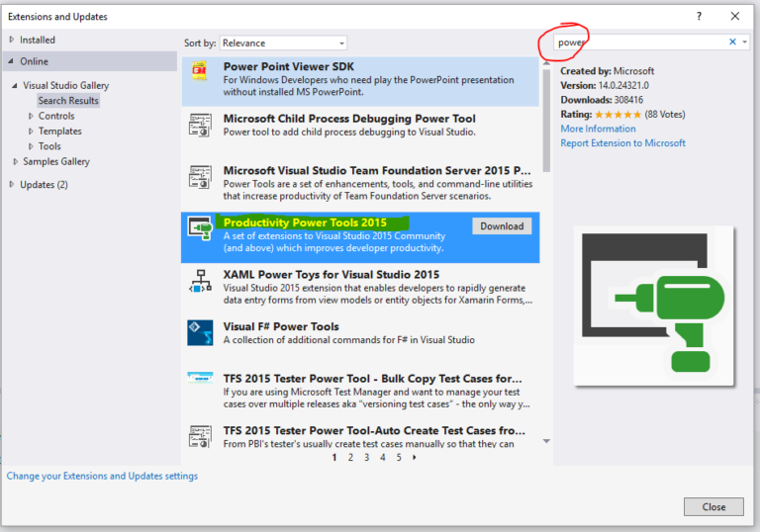The height and width of the screenshot is (532, 760).
Task: Click the Visual F# Power Tools icon
Action: point(200,332)
